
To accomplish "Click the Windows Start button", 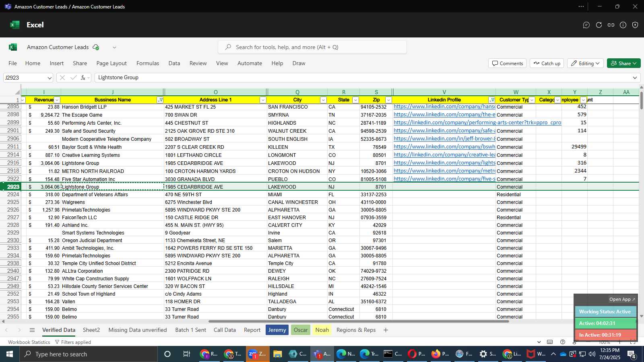I will [10, 354].
